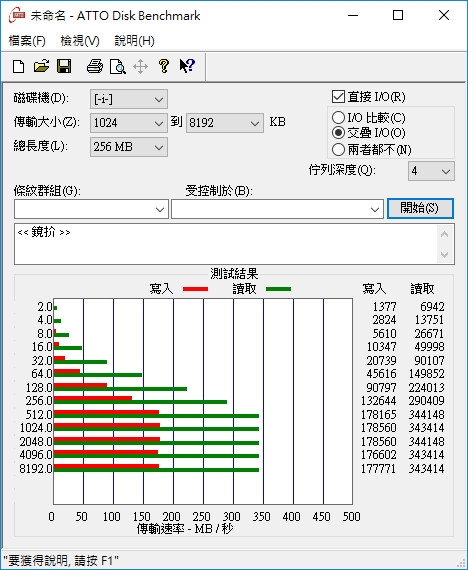Viewport: 468px width, 570px height.
Task: Click the read value 6942
Action: tap(432, 307)
